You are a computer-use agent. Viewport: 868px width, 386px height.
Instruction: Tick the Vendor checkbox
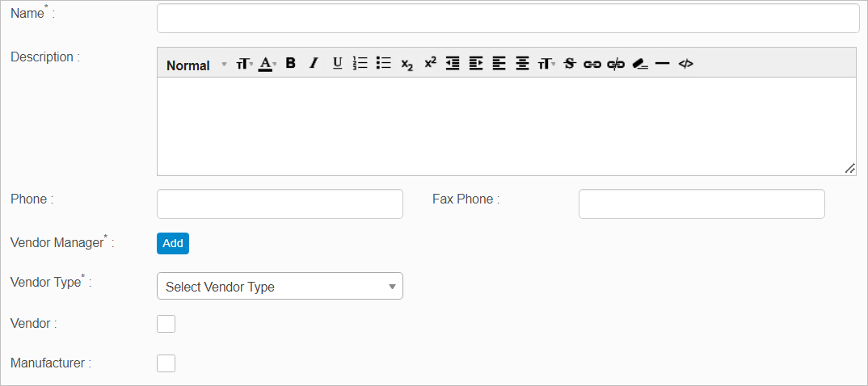click(x=166, y=324)
